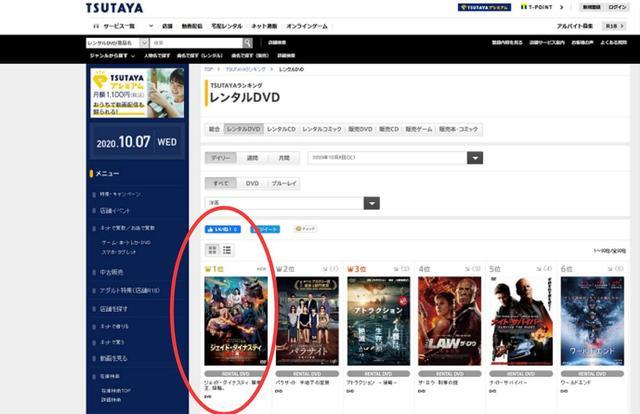Open the 洋画 genre dropdown arrow
The width and height of the screenshot is (640, 414).
pos(371,203)
